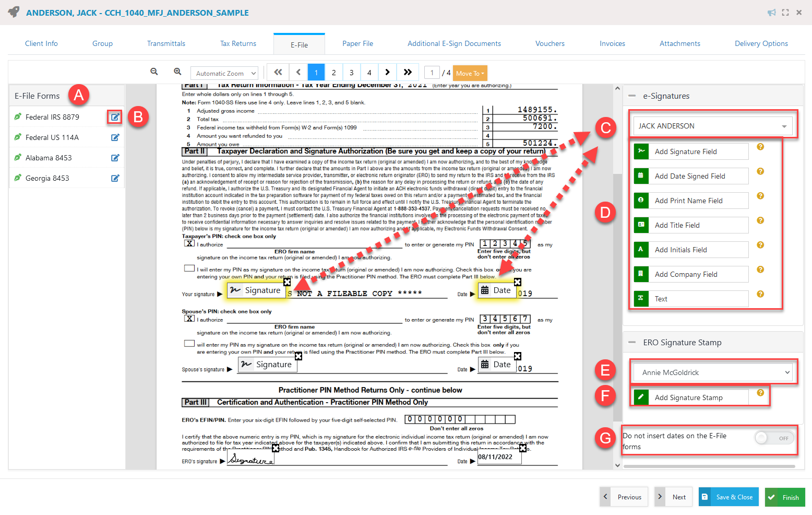Remove the spouse Date field placeholder
Viewport: 812px width, 515px height.
tap(517, 356)
